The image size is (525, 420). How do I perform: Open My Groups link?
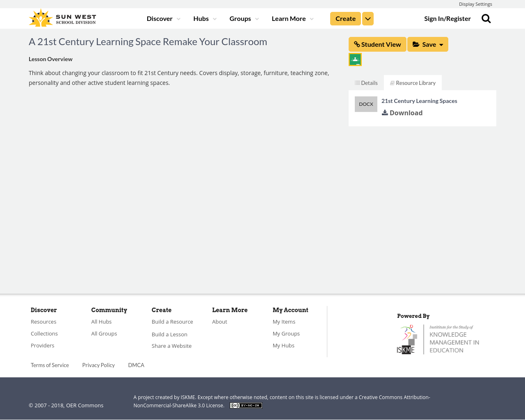[286, 334]
